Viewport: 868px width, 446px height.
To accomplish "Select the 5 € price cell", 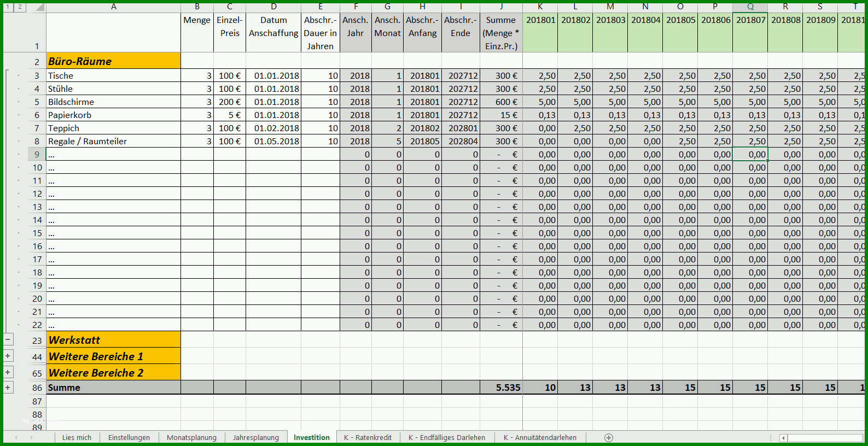I will [230, 115].
